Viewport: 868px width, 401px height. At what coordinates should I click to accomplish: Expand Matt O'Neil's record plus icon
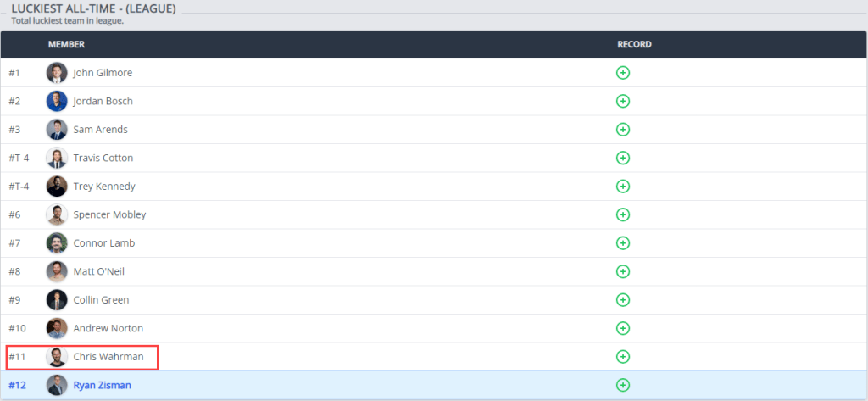[623, 271]
